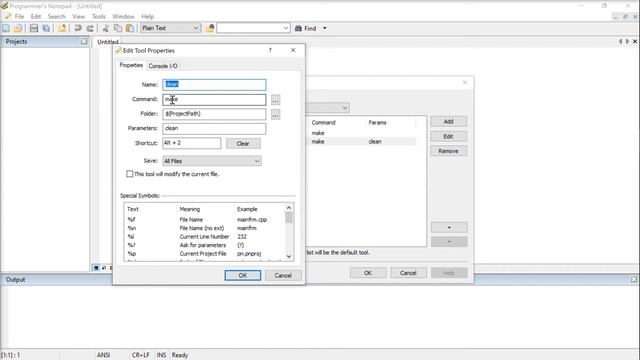Open the File menu
Image resolution: width=640 pixels, height=360 pixels.
click(x=19, y=17)
